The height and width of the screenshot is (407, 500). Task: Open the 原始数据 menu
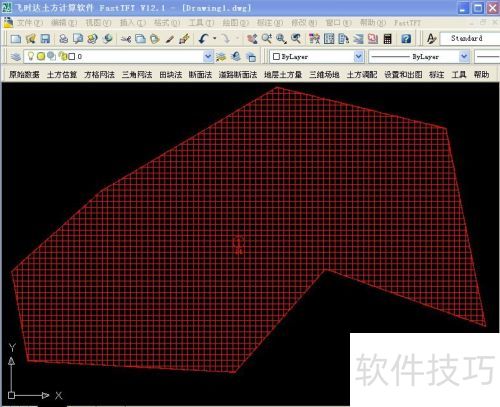[x=24, y=75]
